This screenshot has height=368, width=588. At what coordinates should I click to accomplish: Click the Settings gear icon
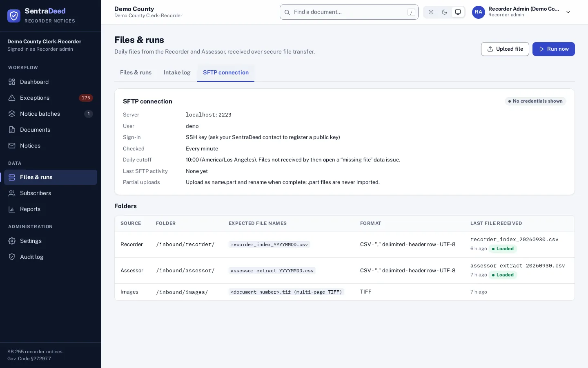(12, 241)
